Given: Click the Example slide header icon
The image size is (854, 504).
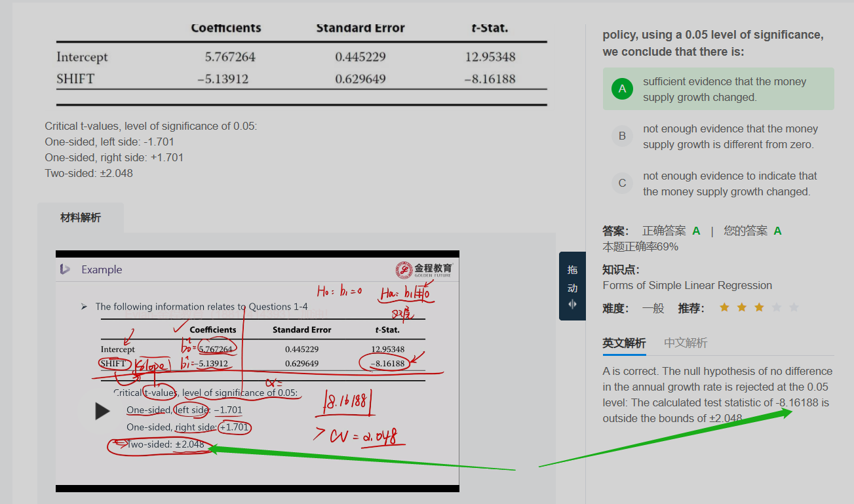Looking at the screenshot, I should (64, 269).
